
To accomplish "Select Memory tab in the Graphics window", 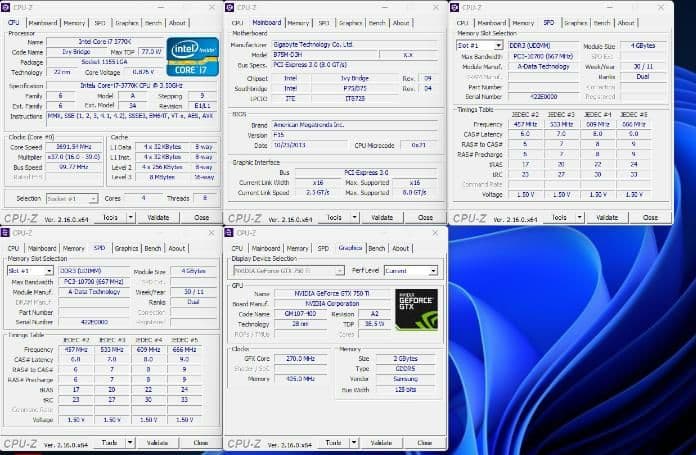I will pos(297,248).
